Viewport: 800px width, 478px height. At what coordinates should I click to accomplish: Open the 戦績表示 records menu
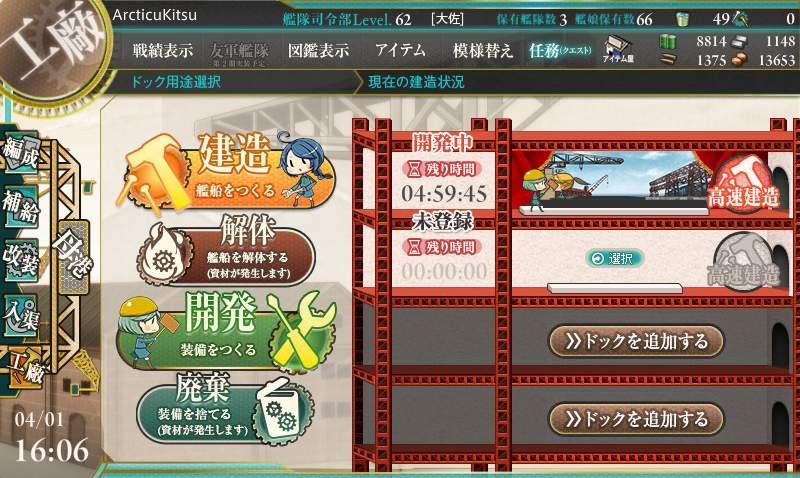pyautogui.click(x=163, y=50)
